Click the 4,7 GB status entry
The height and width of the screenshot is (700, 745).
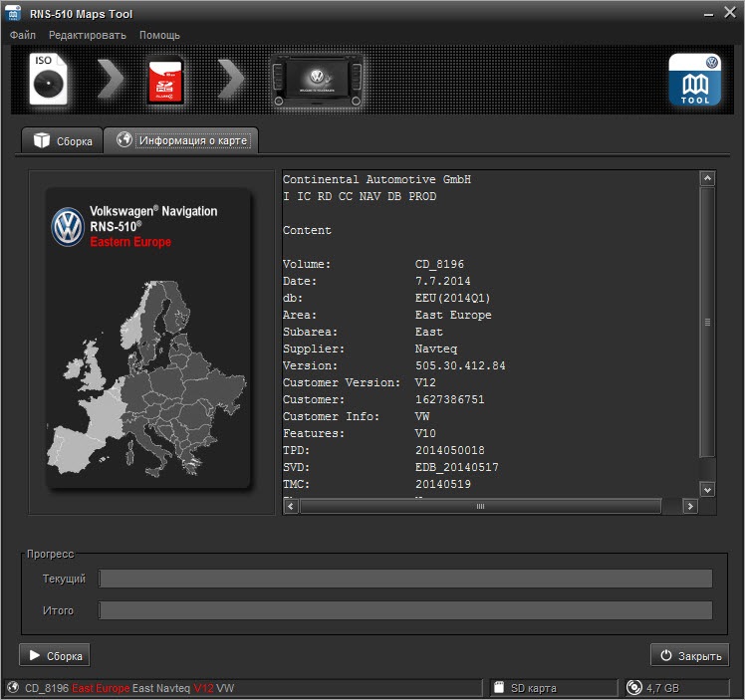(x=662, y=688)
